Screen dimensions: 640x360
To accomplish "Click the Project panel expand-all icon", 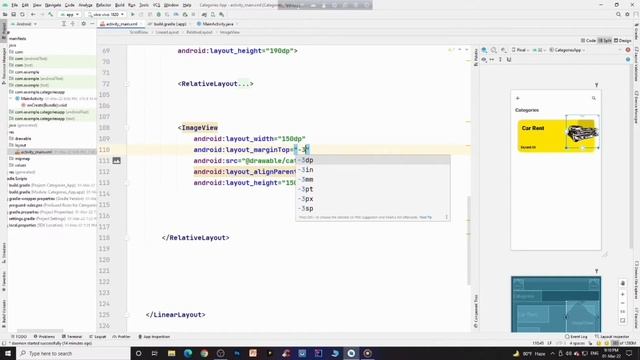I will click(64, 24).
